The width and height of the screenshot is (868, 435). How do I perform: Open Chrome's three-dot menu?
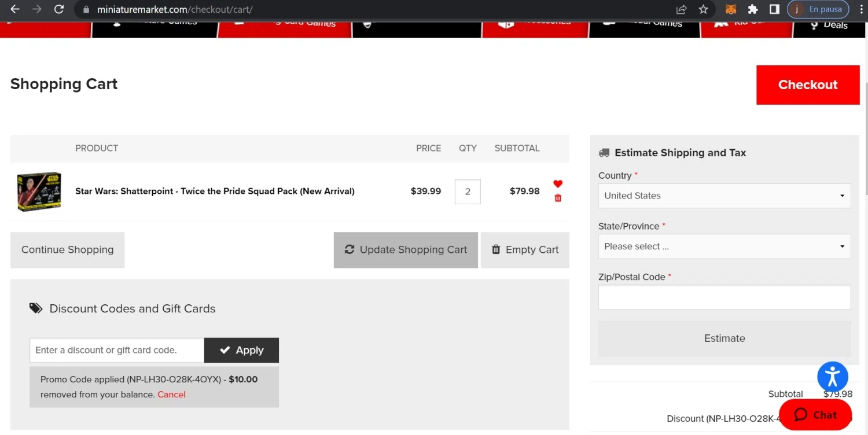(x=860, y=9)
